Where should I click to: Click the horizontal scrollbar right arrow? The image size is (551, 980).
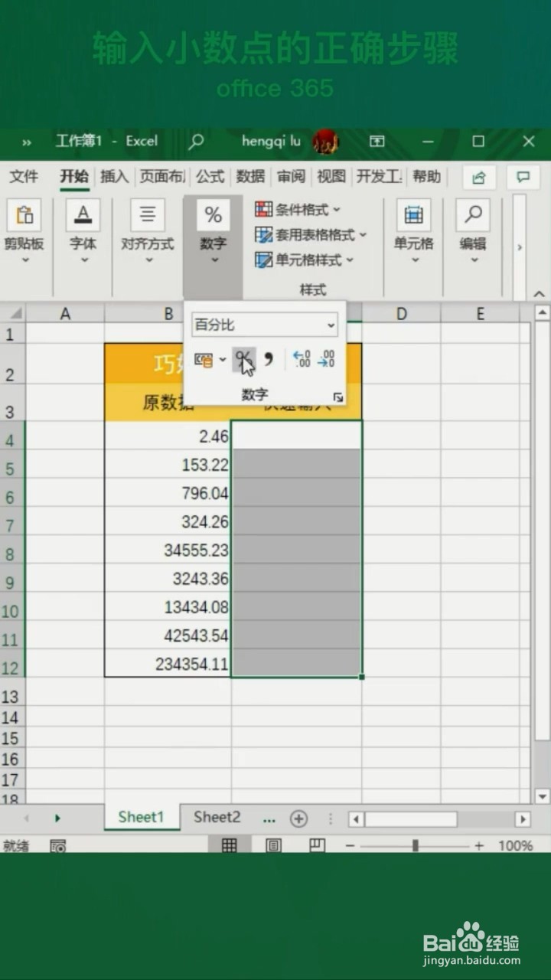click(523, 818)
